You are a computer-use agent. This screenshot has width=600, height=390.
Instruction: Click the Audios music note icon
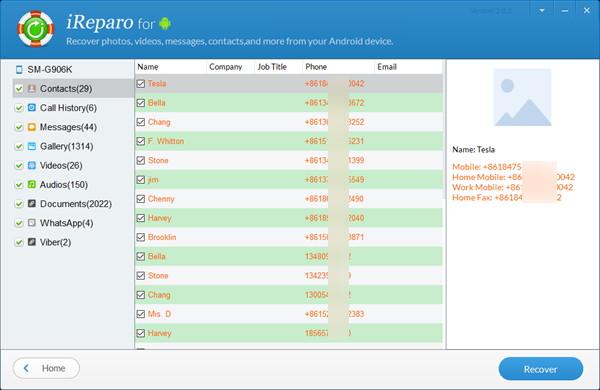[32, 184]
